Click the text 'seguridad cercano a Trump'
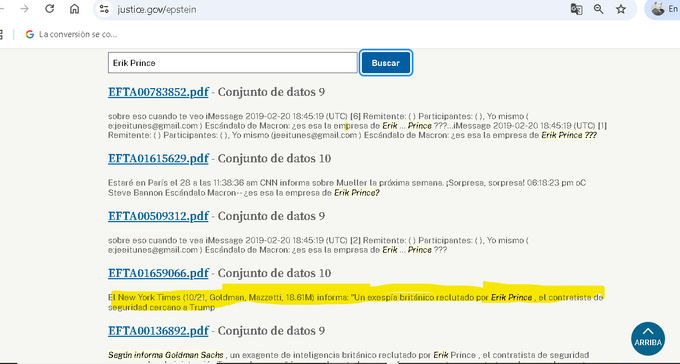 coord(161,307)
